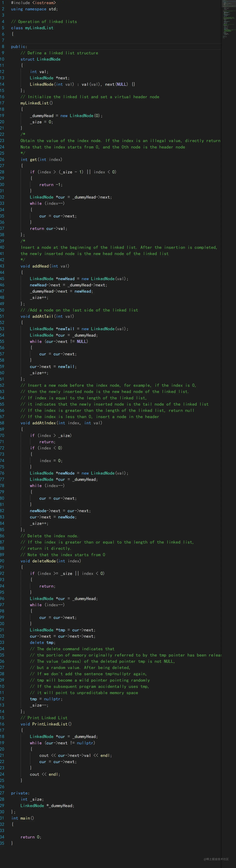Click 'while (cur->next != NULL)' loop line

[59, 342]
